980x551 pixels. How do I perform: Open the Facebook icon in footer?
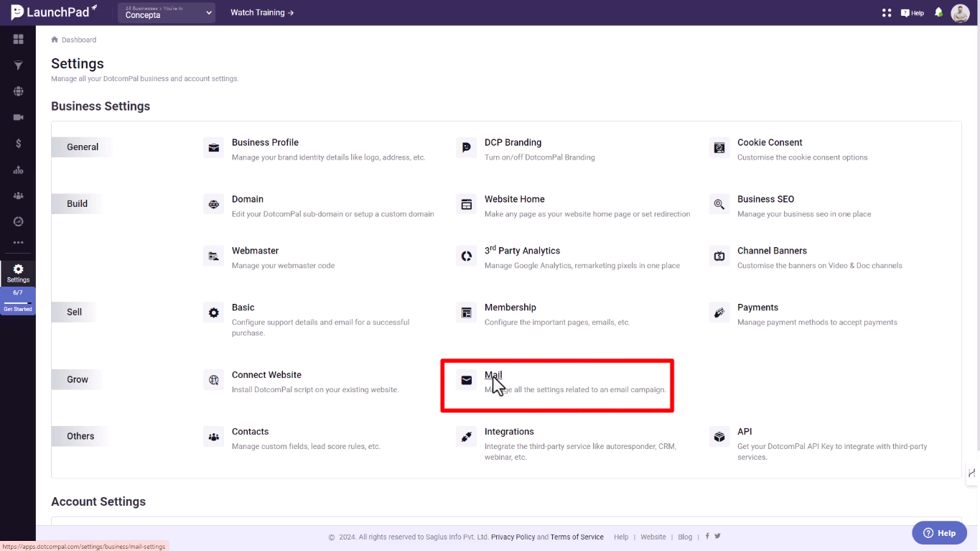(707, 536)
